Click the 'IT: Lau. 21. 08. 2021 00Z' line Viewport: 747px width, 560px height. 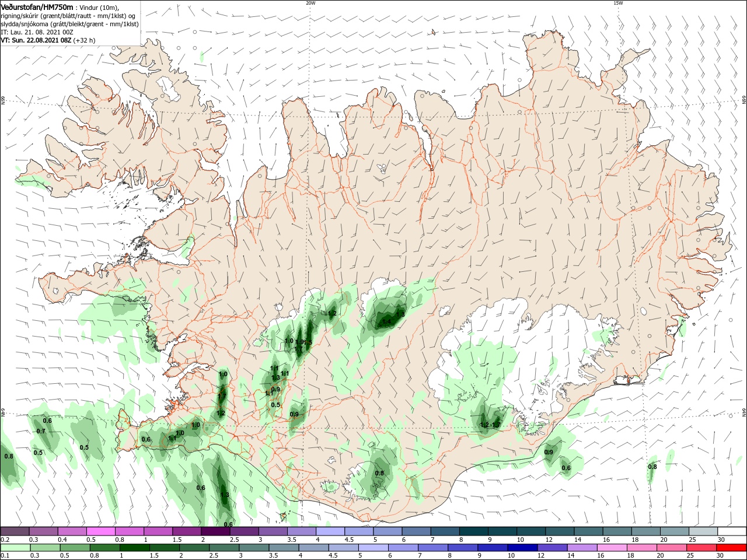[x=36, y=32]
